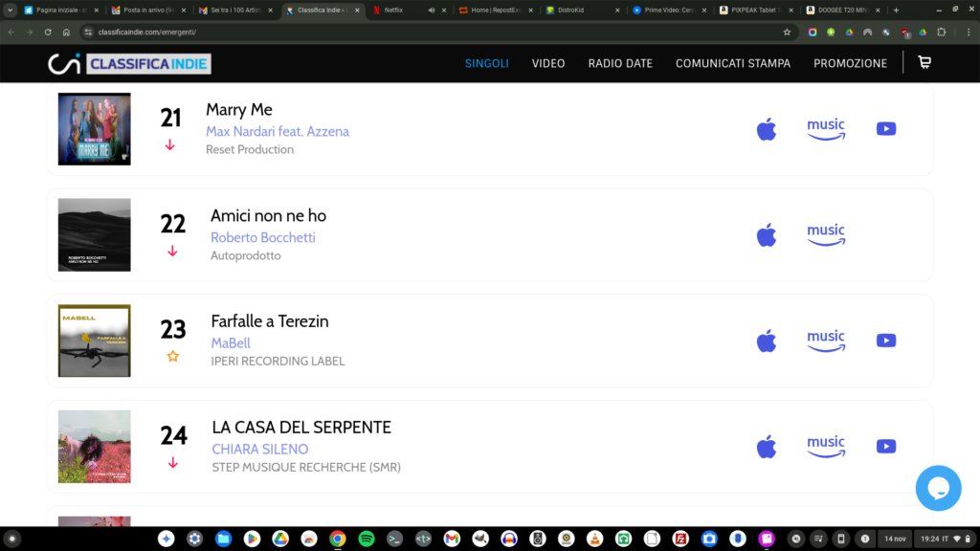Image resolution: width=980 pixels, height=551 pixels.
Task: Open the browser Extensions puzzle icon
Action: point(942,32)
